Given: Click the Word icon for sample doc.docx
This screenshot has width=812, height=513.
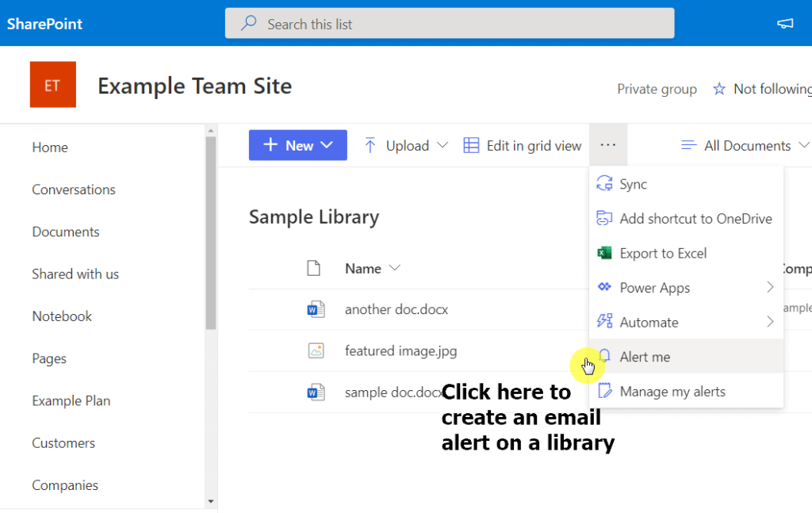Looking at the screenshot, I should pyautogui.click(x=316, y=392).
